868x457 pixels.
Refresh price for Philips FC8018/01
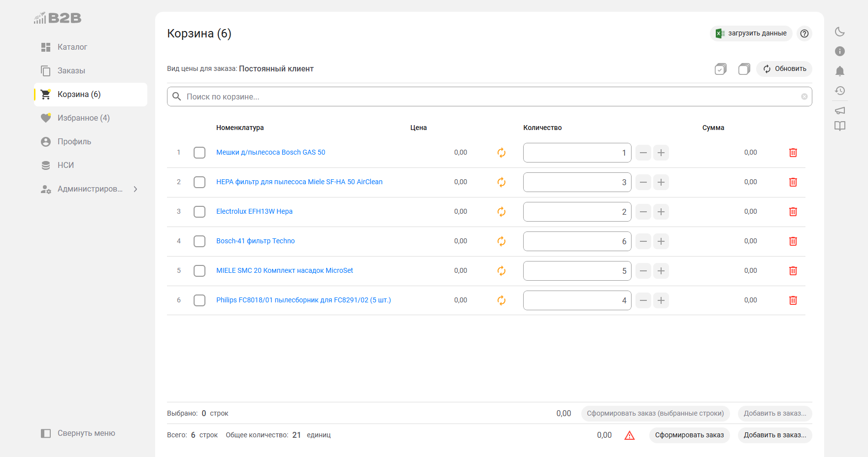(x=501, y=300)
